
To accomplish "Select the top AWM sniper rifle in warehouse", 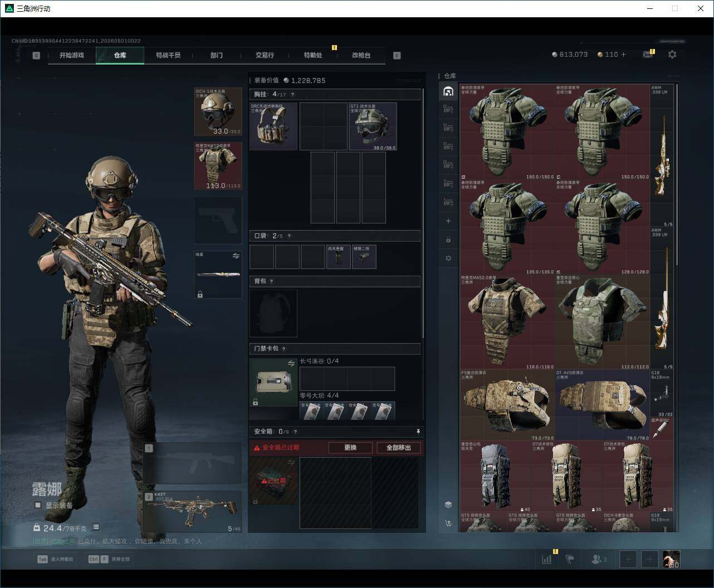I will [x=662, y=156].
